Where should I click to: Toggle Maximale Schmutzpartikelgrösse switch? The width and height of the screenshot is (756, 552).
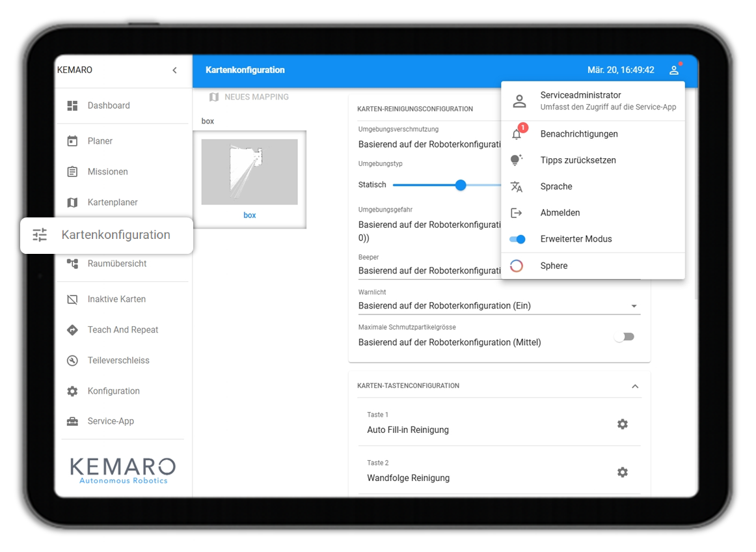point(625,337)
